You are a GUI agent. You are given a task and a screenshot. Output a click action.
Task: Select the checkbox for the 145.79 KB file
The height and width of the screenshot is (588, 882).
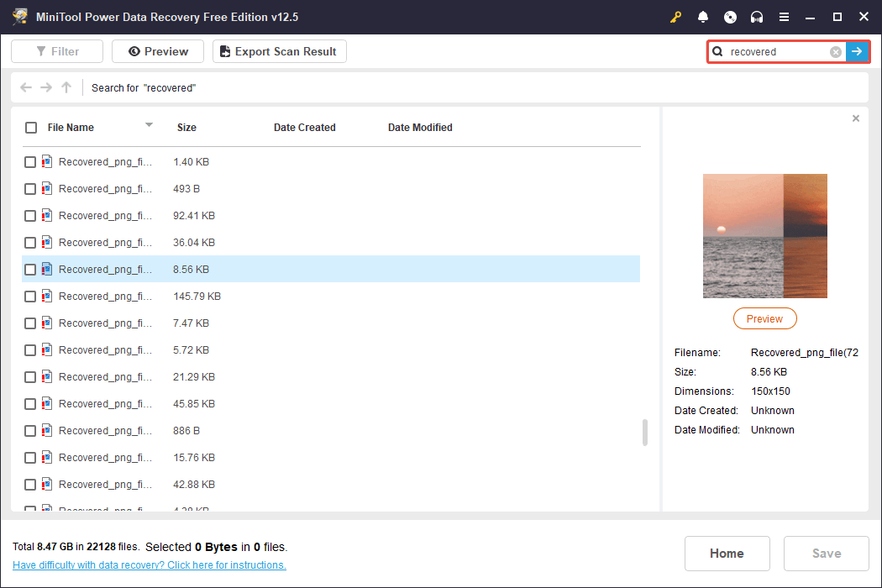pyautogui.click(x=30, y=297)
